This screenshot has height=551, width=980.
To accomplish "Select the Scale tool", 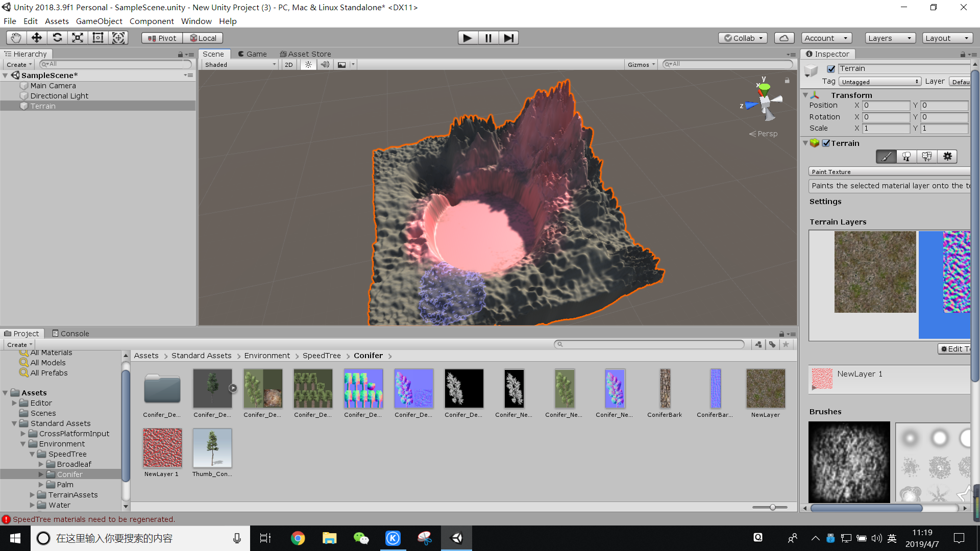I will pos(78,38).
